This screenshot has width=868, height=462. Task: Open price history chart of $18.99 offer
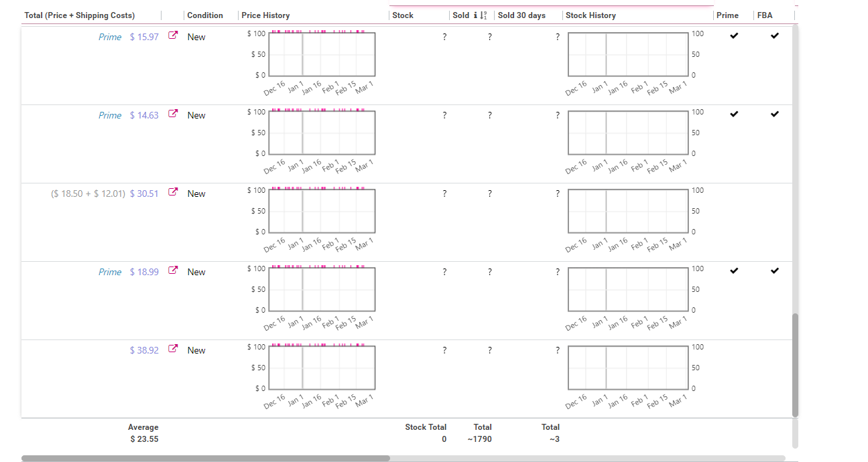tap(321, 289)
